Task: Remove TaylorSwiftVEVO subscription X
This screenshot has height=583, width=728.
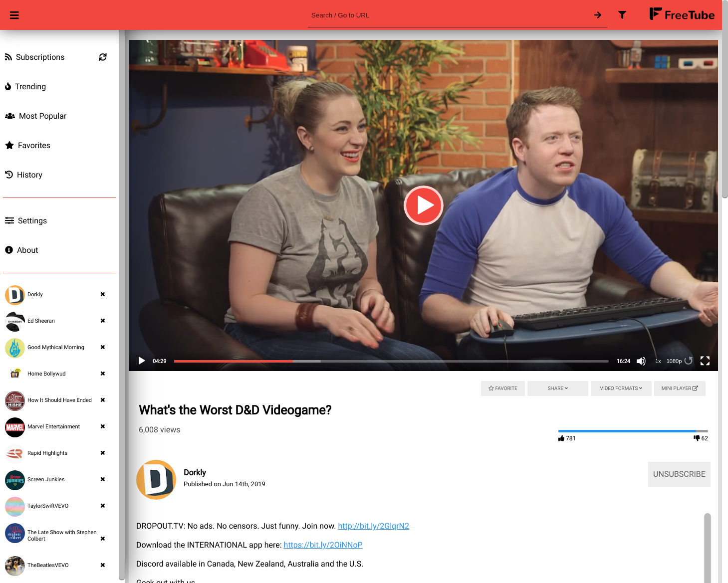Action: [103, 506]
